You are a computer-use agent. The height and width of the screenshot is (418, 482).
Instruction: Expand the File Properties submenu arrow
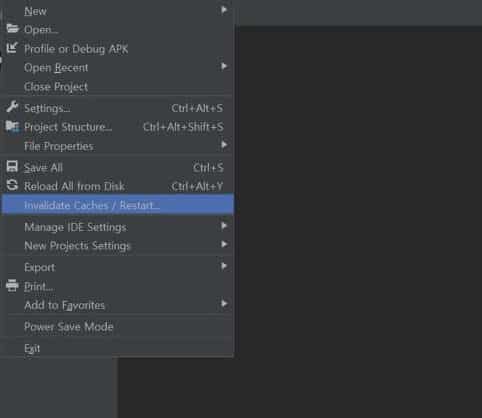click(224, 145)
